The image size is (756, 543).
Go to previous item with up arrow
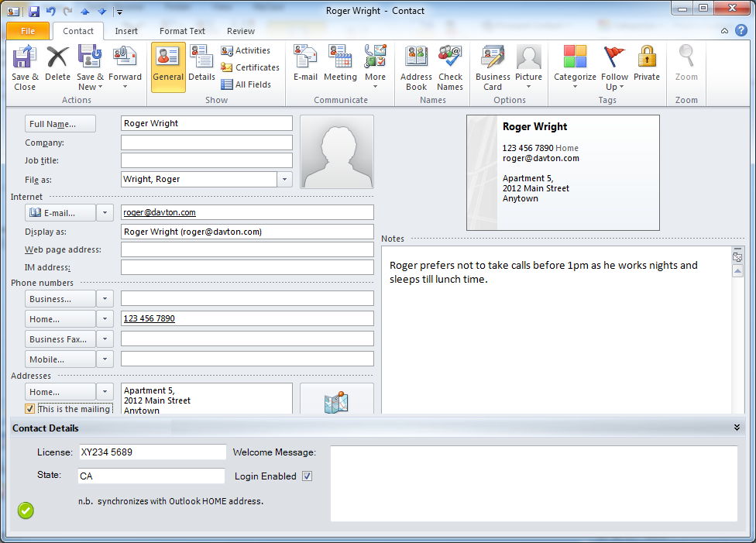coord(85,12)
